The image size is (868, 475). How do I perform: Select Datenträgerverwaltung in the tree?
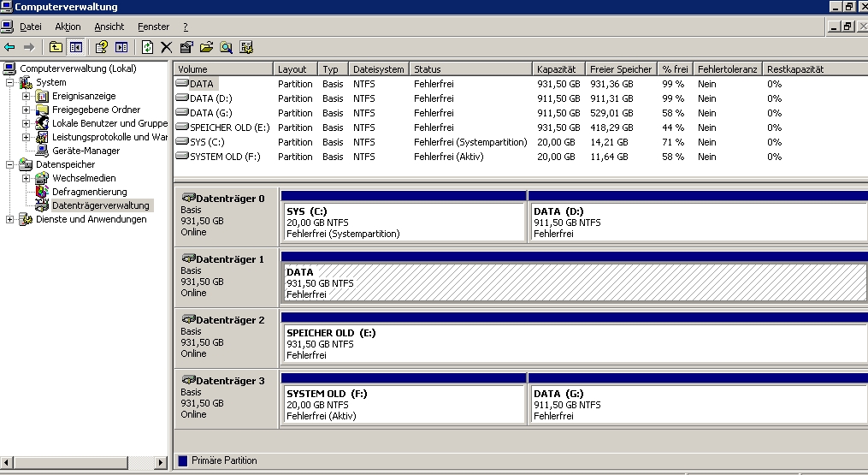(x=101, y=205)
